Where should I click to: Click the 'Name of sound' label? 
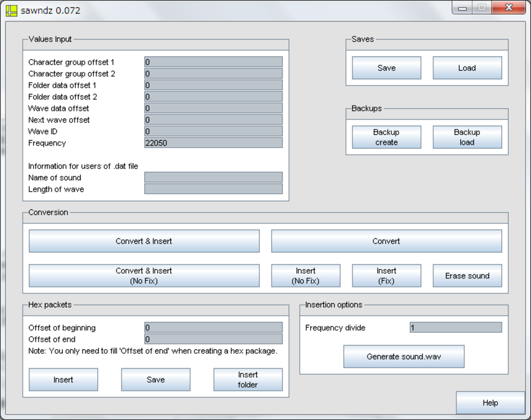coord(55,178)
